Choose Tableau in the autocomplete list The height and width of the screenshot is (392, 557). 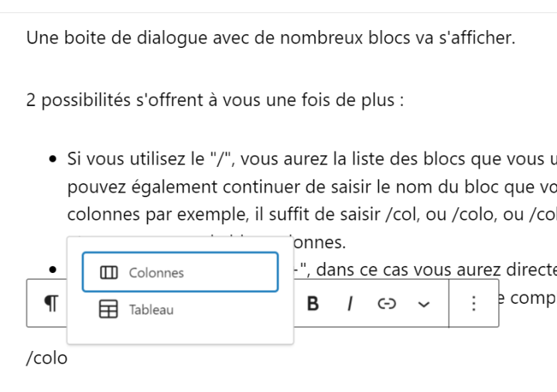click(x=180, y=309)
